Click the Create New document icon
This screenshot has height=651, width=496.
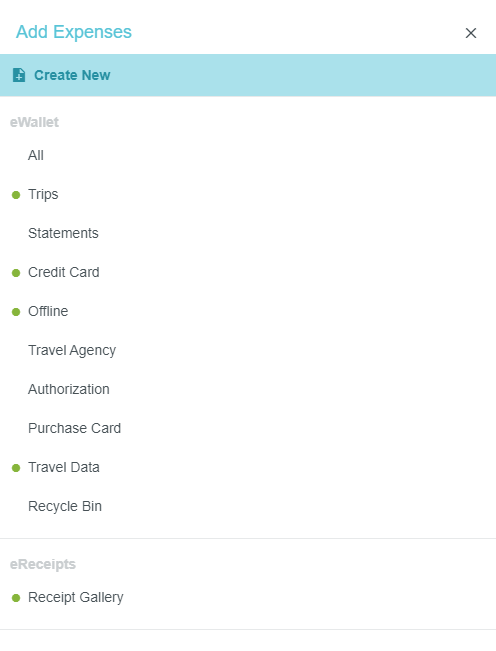click(19, 75)
